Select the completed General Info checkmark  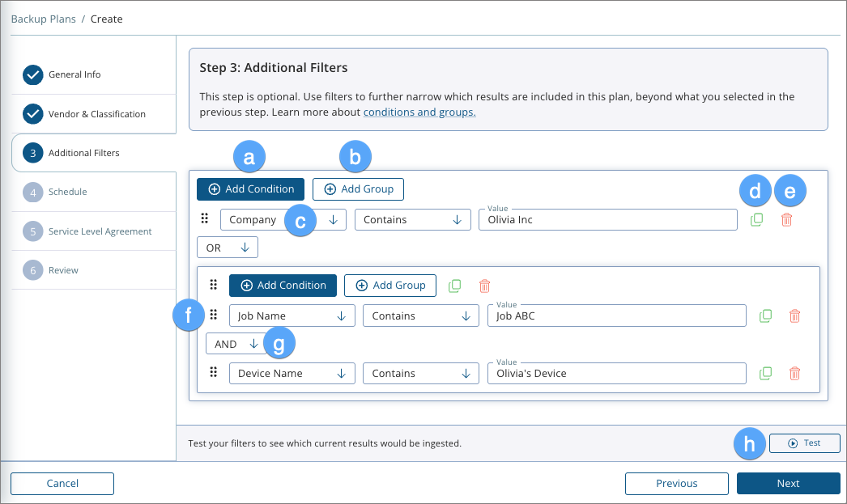point(32,74)
